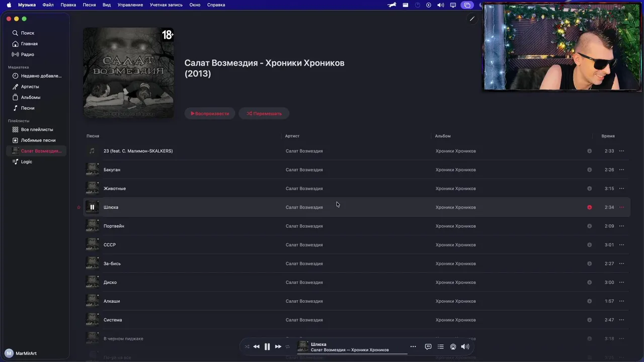Image resolution: width=644 pixels, height=362 pixels.
Task: Click download status icon for Система
Action: tap(590, 320)
